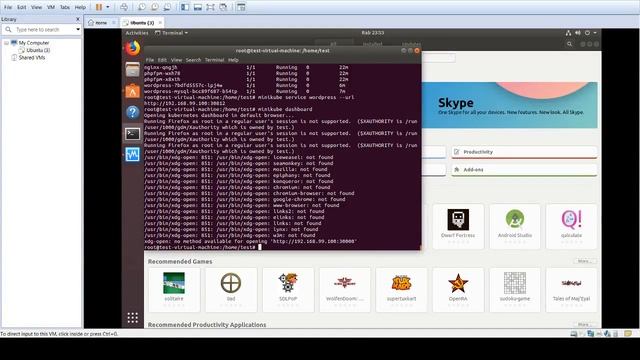Open the Dwarf Fortress app tile
The image size is (640, 360).
(458, 227)
